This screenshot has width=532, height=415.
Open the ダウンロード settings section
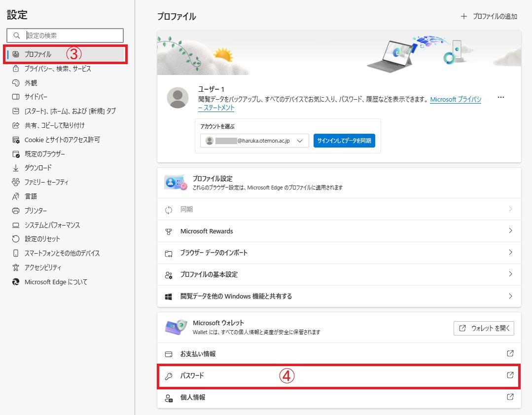(38, 168)
